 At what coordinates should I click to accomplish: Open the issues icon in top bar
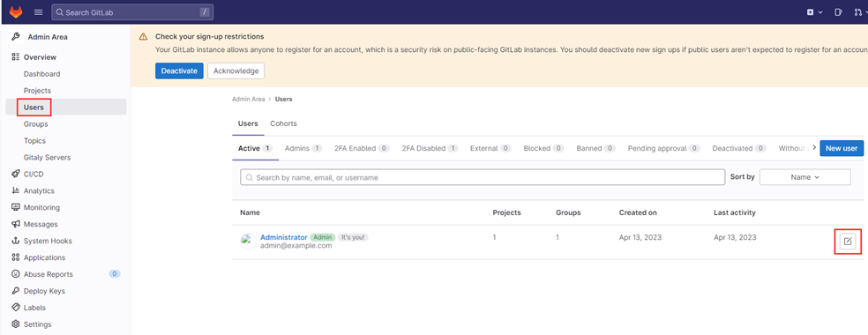point(839,12)
